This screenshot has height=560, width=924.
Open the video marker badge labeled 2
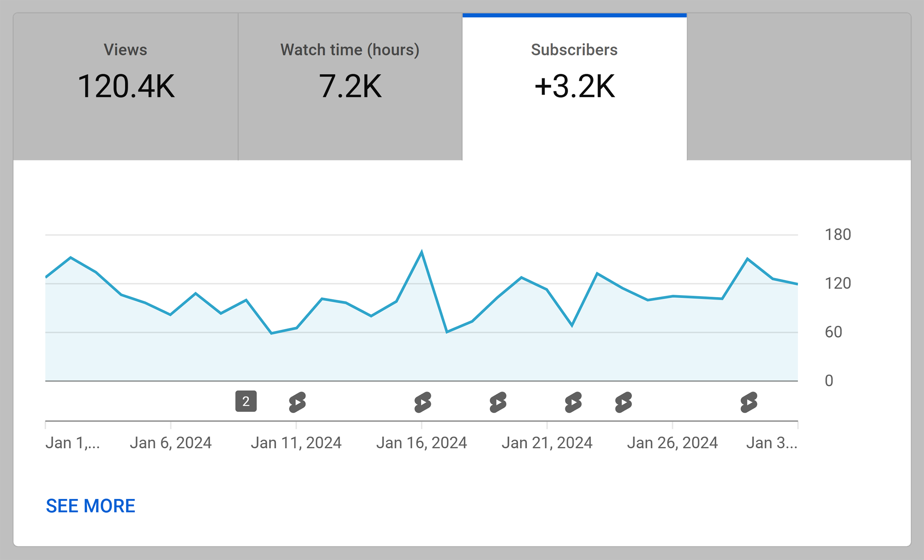point(246,402)
